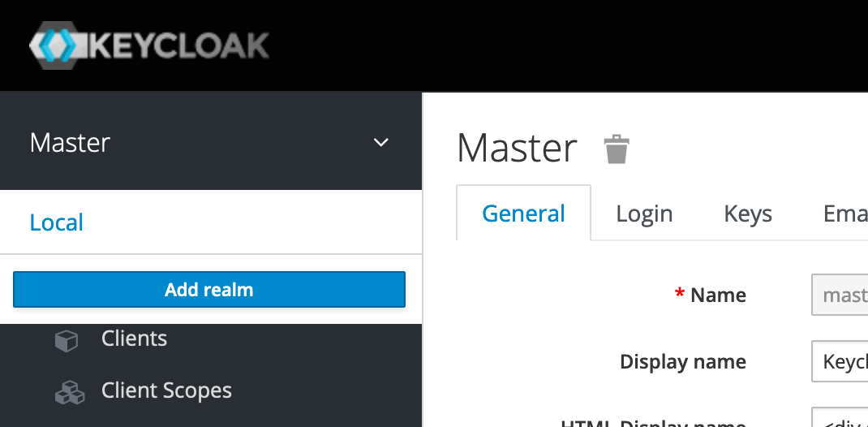Select the General tab
The width and height of the screenshot is (868, 427).
point(523,213)
